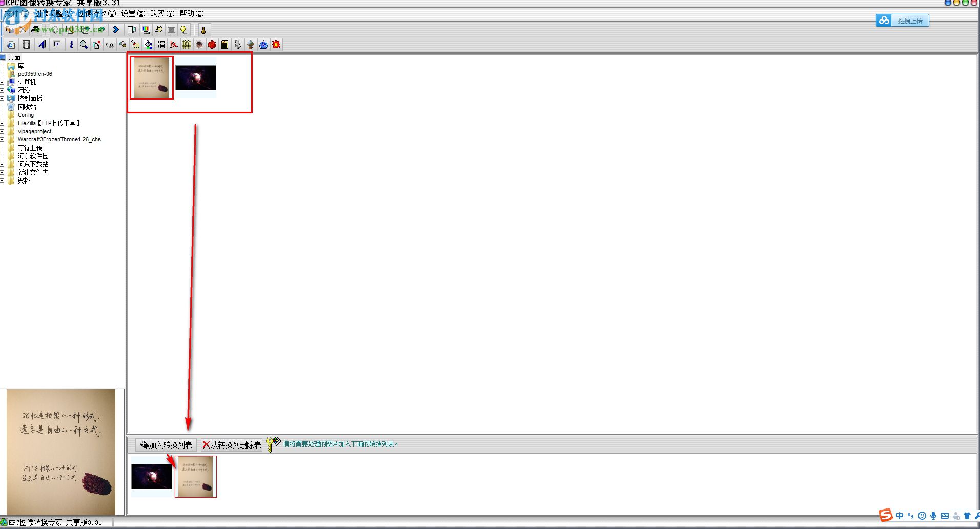Image resolution: width=980 pixels, height=529 pixels.
Task: Click the grey statue emboss icon
Action: (238, 45)
